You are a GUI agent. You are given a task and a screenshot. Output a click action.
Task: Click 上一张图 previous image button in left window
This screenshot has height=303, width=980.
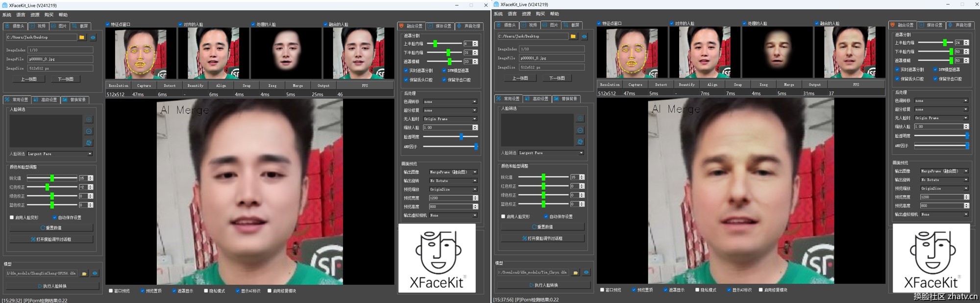28,79
